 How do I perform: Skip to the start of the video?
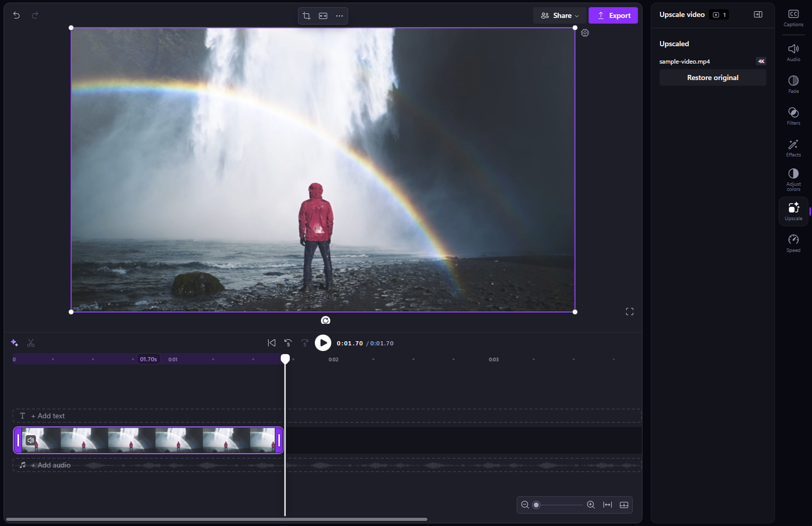pyautogui.click(x=272, y=343)
